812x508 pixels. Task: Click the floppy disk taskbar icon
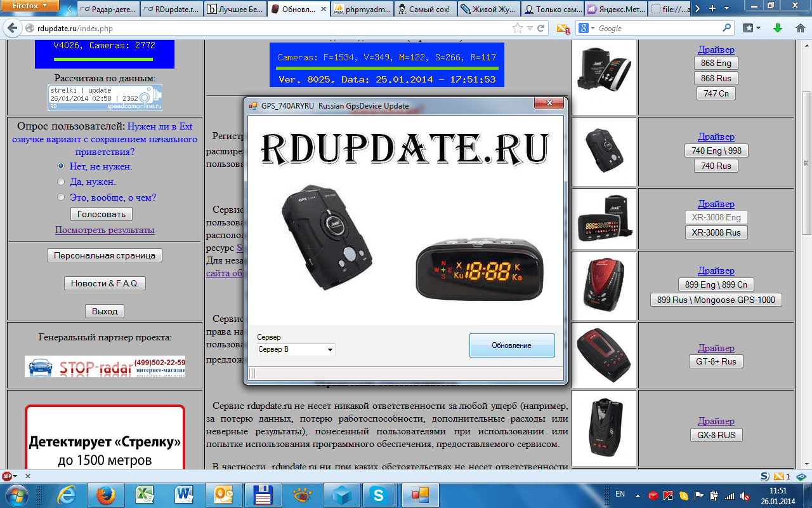tap(263, 495)
